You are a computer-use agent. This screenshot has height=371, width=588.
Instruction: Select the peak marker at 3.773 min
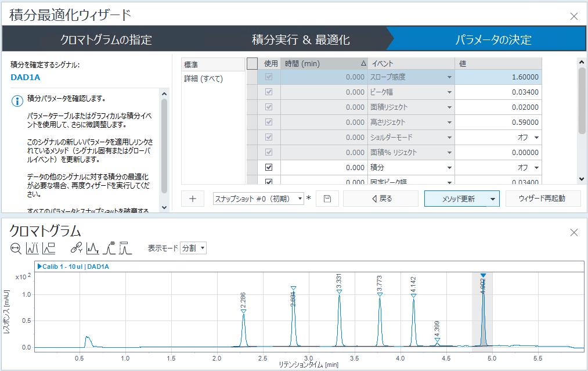(x=380, y=294)
